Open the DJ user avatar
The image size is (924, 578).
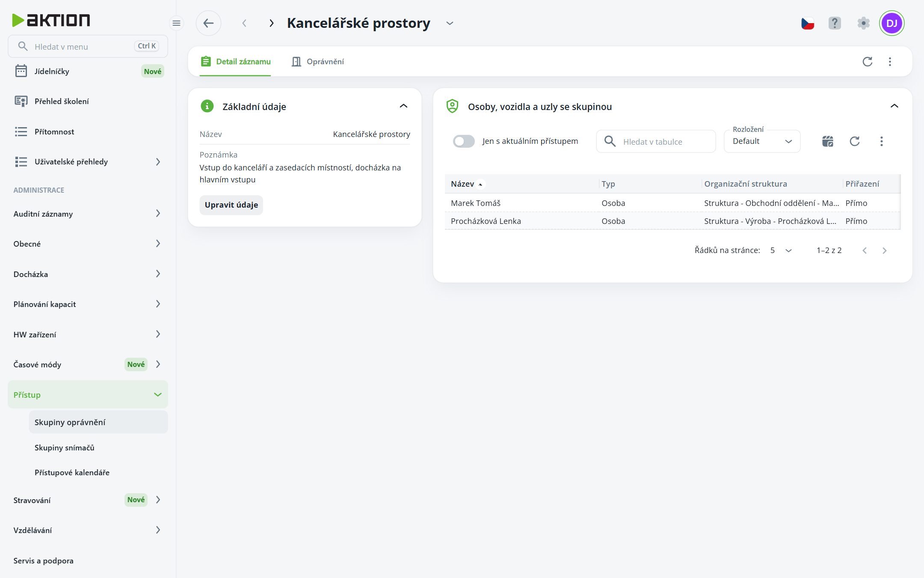[x=891, y=23]
